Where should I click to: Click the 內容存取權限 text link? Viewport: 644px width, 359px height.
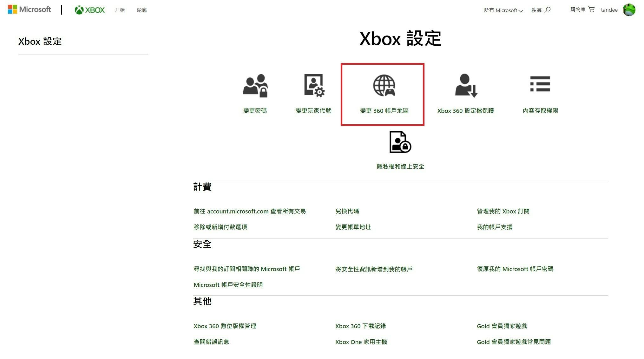540,111
